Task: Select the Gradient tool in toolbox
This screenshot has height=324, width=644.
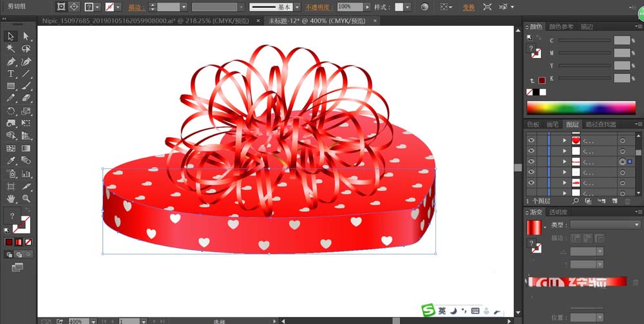Action: click(26, 148)
